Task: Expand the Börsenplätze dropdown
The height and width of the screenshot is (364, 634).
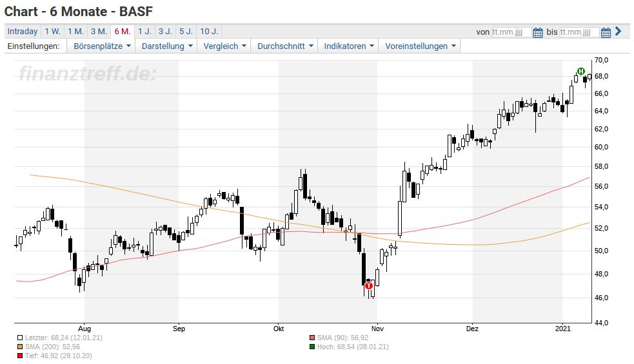Action: coord(102,46)
